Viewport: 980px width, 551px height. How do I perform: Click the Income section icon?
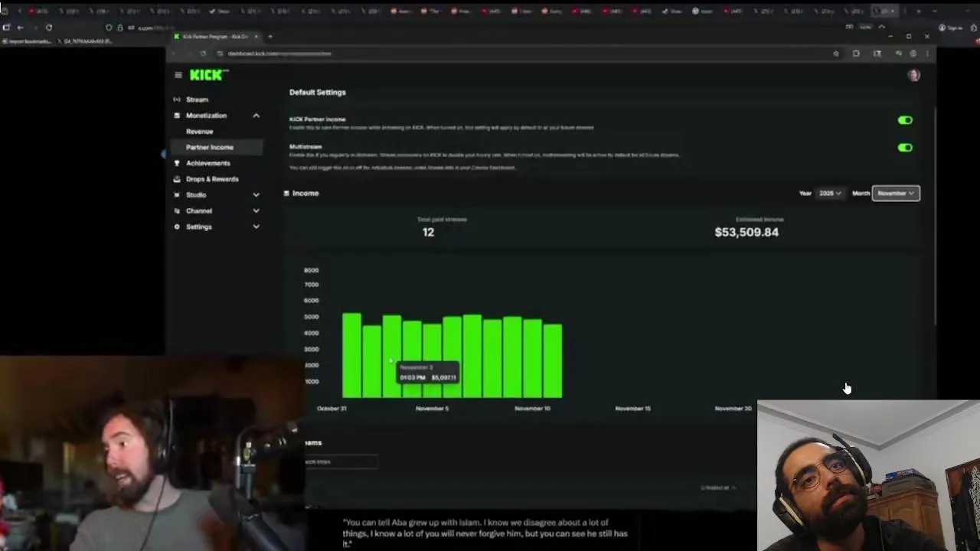286,194
